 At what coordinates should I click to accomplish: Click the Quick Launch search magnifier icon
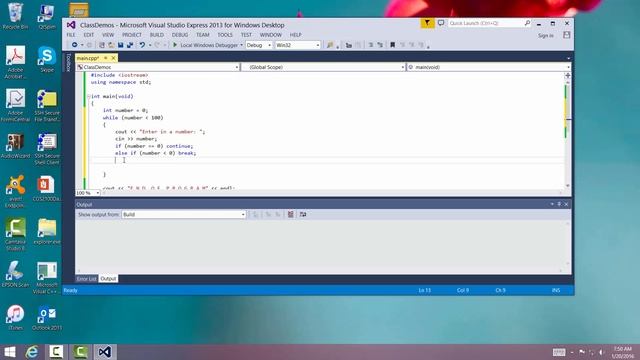(527, 23)
